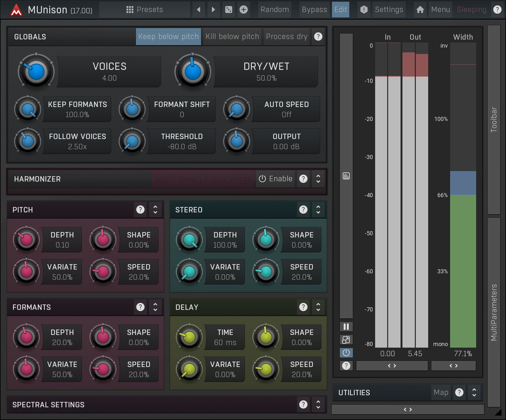506x420 pixels.
Task: Click the Bypass button
Action: pyautogui.click(x=314, y=10)
